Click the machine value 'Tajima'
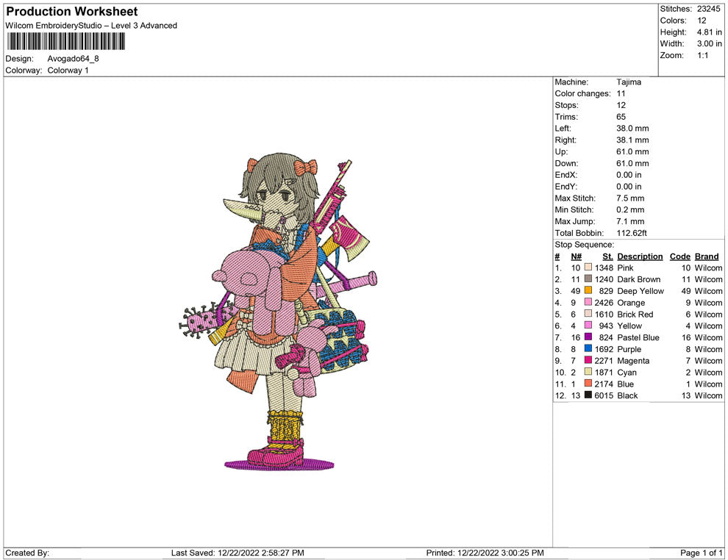 pos(629,82)
